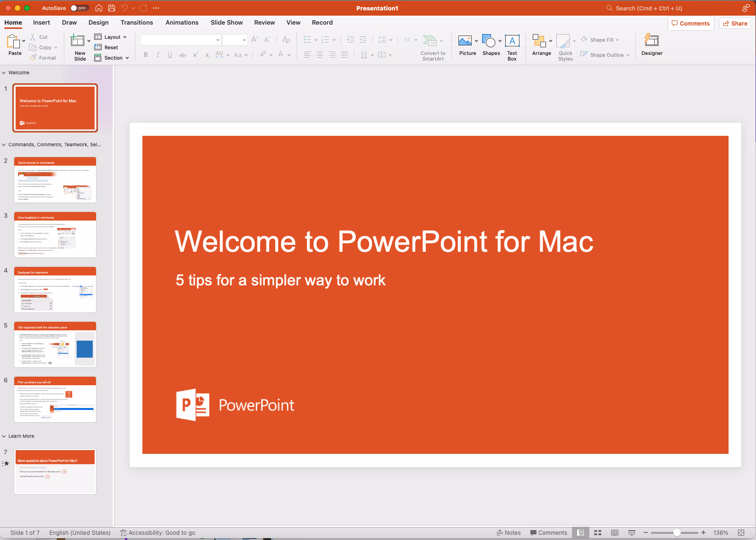Open the Designer pane
This screenshot has width=756, height=540.
point(652,45)
